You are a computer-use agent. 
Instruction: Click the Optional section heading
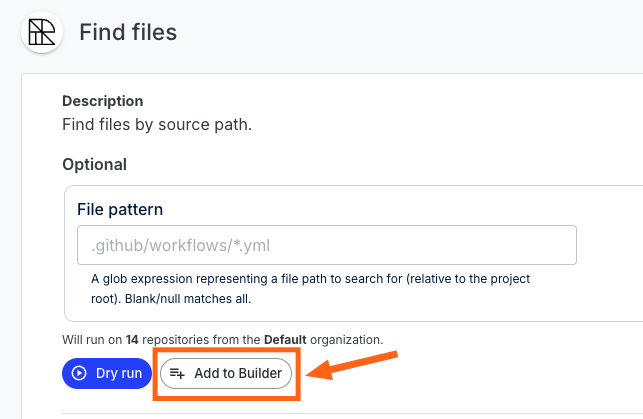pos(94,164)
